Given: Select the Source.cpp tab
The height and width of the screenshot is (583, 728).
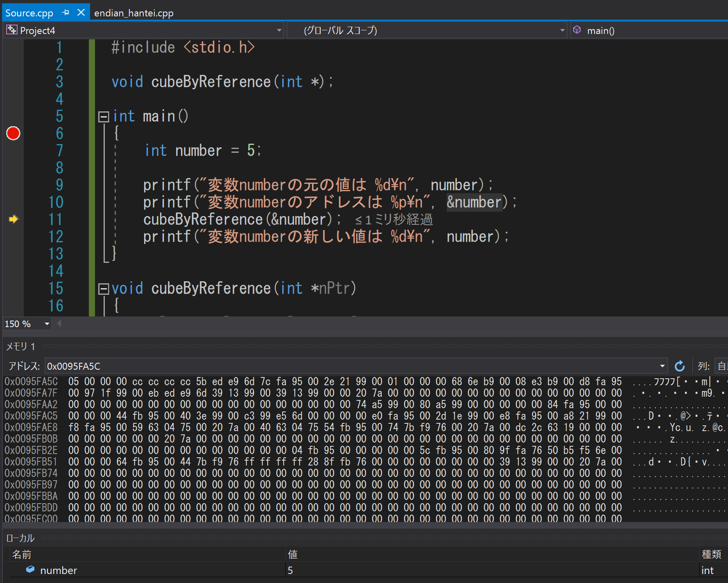Looking at the screenshot, I should click(29, 13).
